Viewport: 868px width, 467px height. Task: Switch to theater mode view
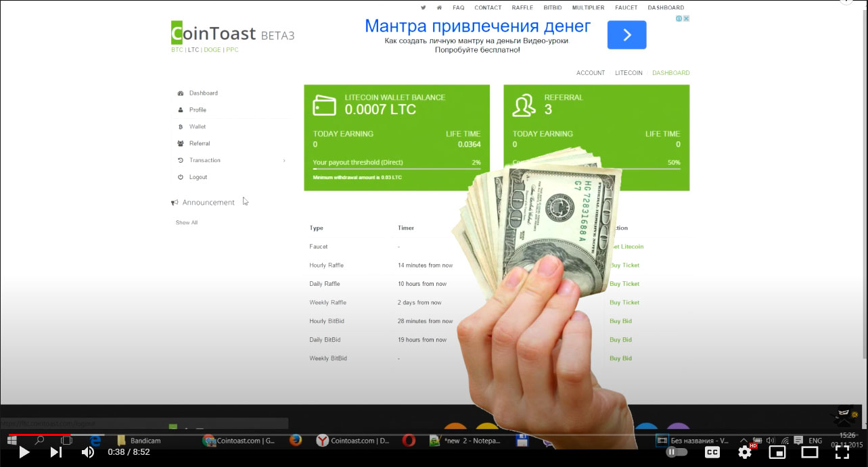[x=809, y=452]
